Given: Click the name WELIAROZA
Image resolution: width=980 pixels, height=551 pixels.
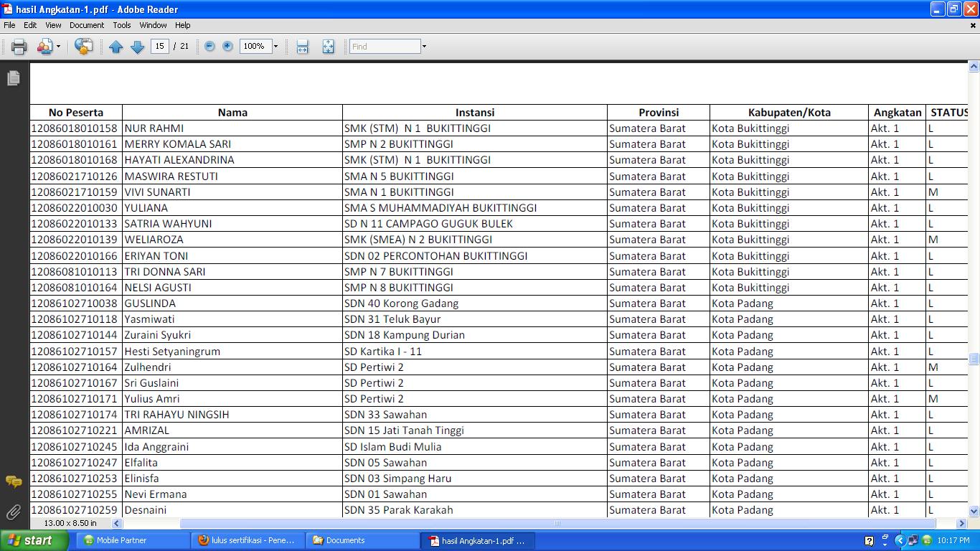Looking at the screenshot, I should 154,240.
